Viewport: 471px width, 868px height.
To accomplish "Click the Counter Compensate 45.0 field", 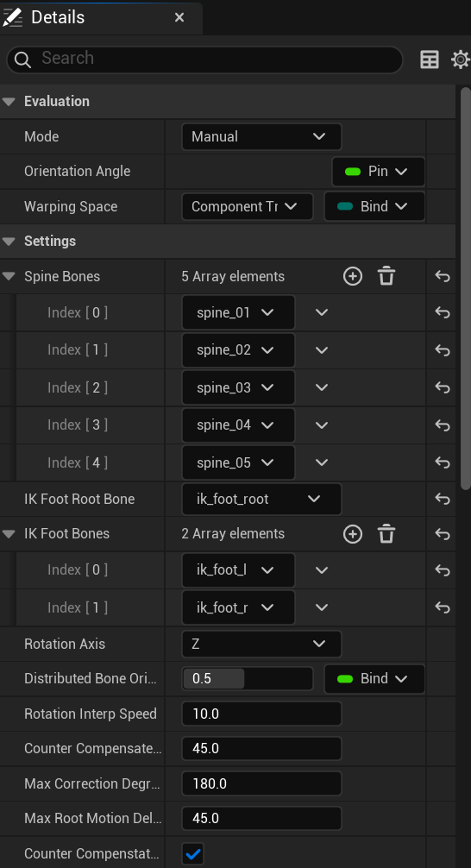I will (261, 749).
